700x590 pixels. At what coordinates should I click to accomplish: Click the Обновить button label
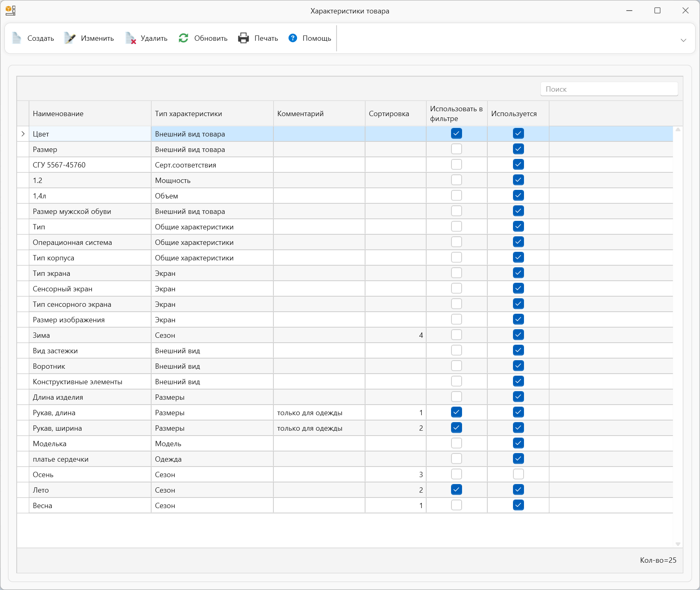click(x=211, y=38)
